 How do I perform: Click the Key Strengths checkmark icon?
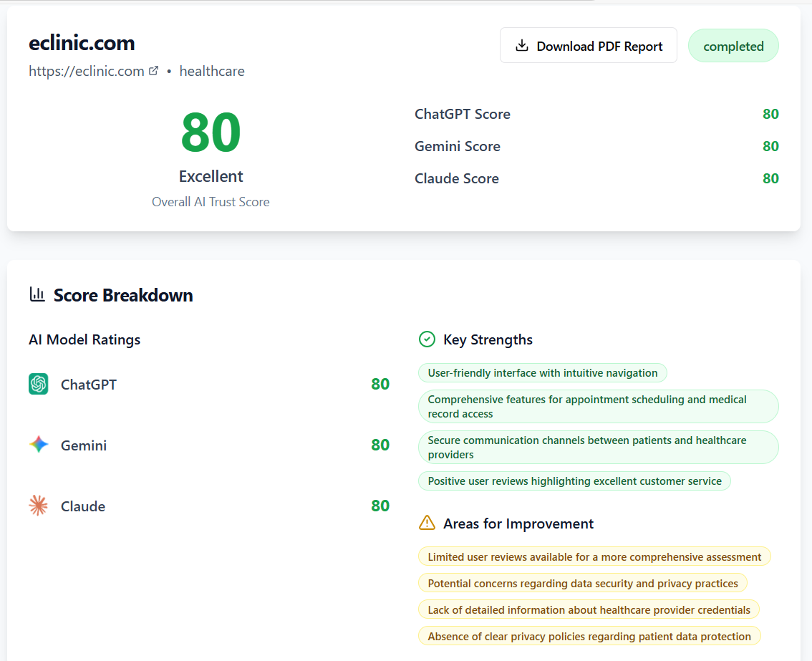pyautogui.click(x=427, y=339)
